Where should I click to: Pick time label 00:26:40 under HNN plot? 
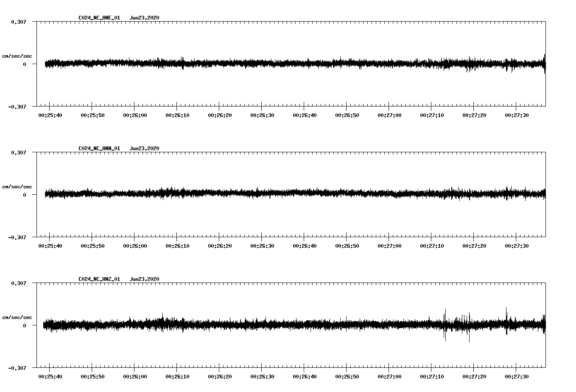coord(305,246)
